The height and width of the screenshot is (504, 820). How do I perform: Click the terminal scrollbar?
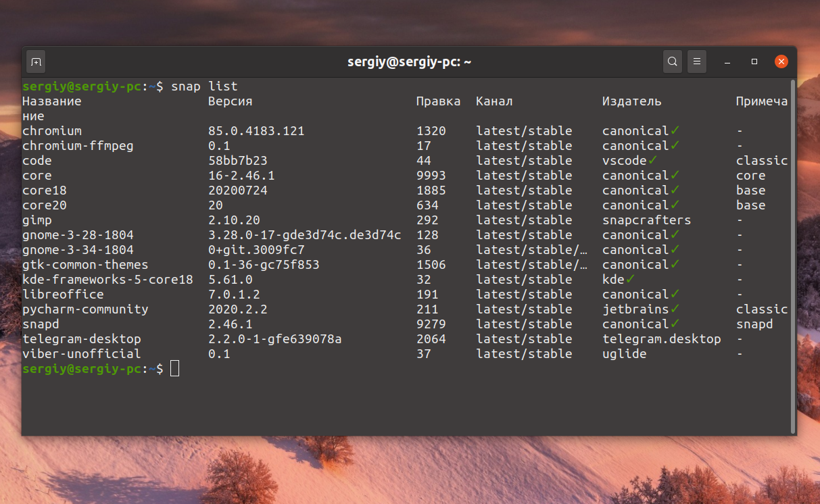coord(794,254)
